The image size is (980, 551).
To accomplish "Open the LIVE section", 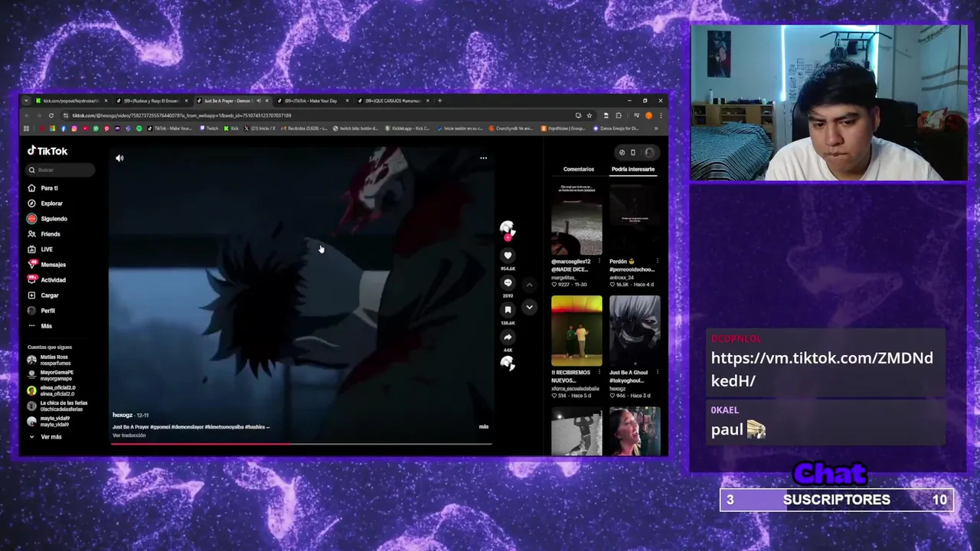I will [41, 249].
